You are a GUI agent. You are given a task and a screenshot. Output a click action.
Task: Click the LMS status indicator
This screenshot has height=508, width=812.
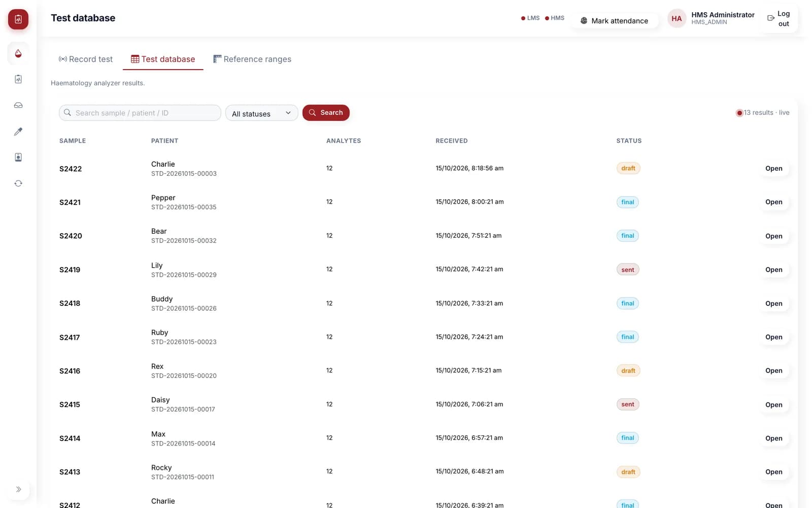point(530,18)
